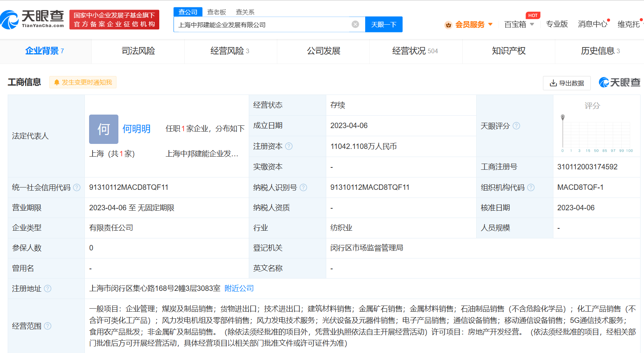Screen dimensions: 644x353
Task: Expand the 百宝箱 dropdown arrow
Action: (x=532, y=24)
